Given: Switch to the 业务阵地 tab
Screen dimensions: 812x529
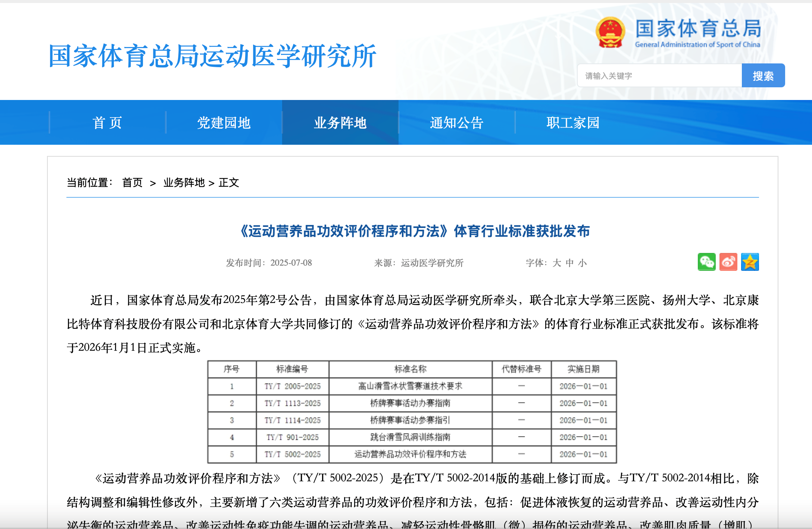Looking at the screenshot, I should [340, 122].
